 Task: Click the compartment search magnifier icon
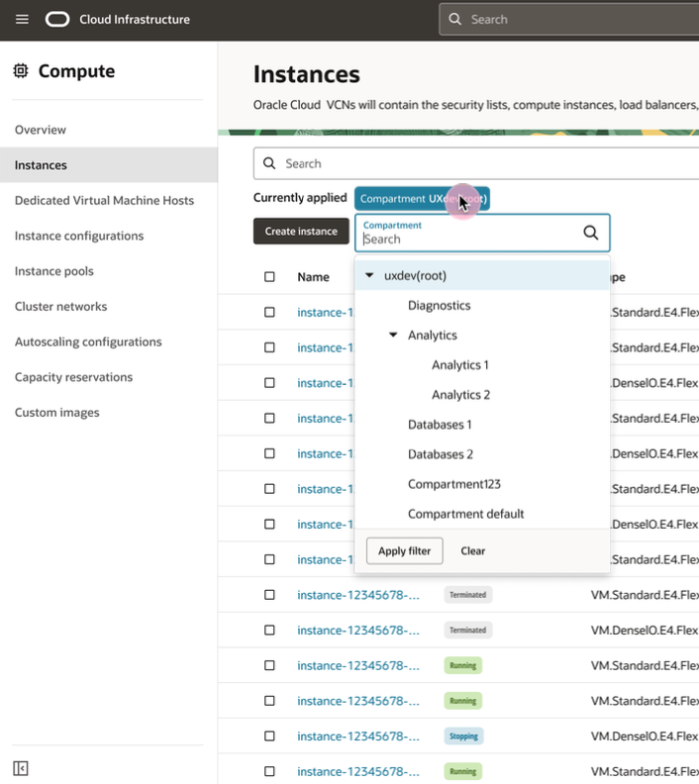590,233
